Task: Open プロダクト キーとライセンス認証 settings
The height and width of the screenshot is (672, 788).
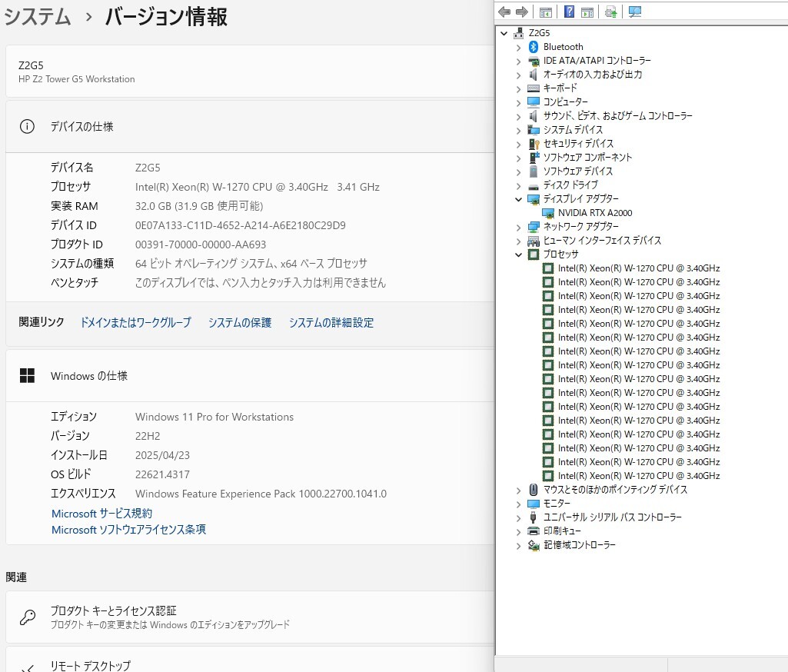Action: 114,610
